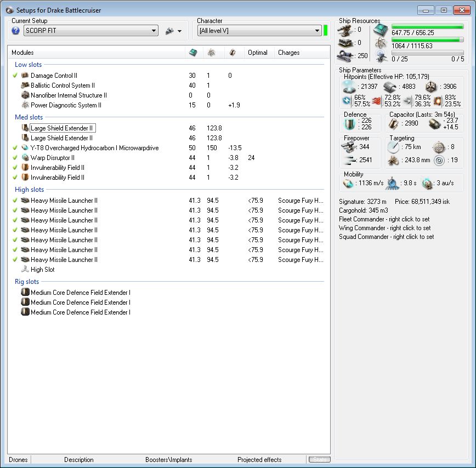Click the Charges column header

pyautogui.click(x=288, y=53)
